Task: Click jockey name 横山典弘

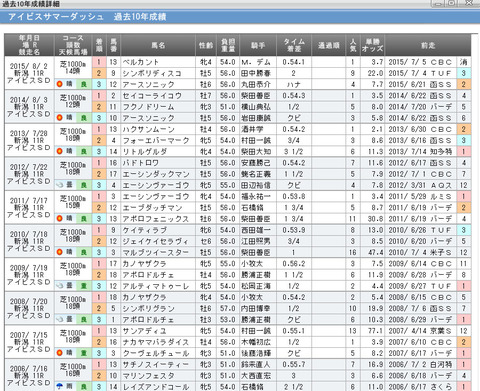Action: (x=256, y=107)
